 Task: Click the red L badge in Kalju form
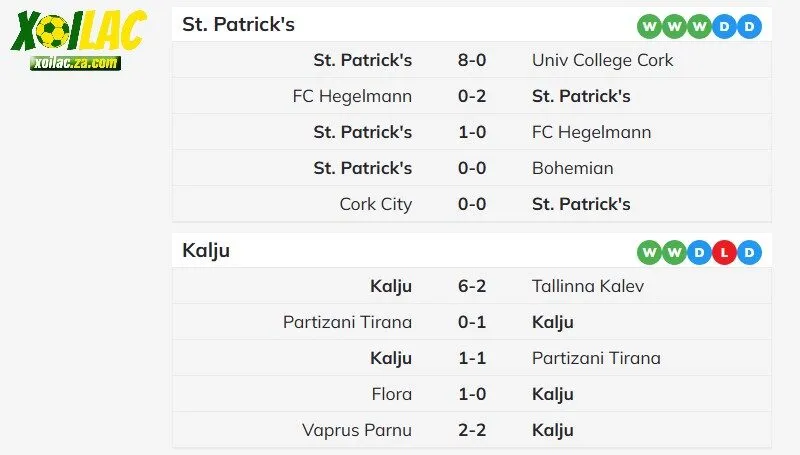pos(725,252)
